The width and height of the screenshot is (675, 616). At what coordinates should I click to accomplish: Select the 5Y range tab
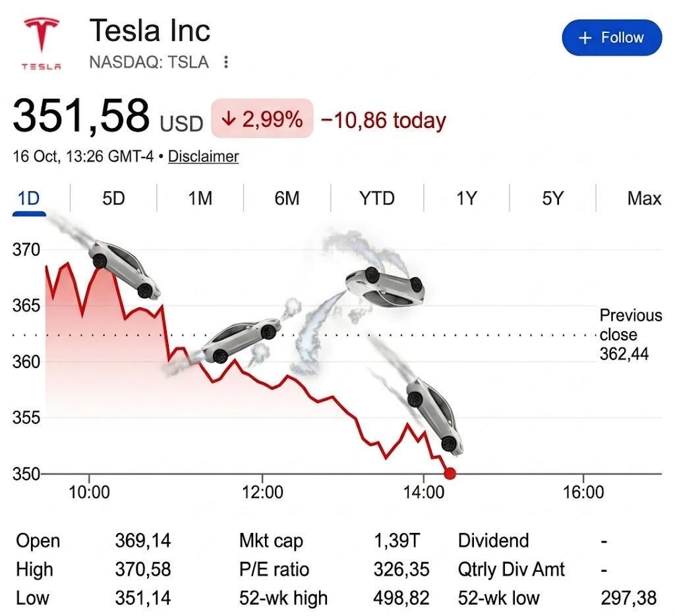[x=553, y=199]
